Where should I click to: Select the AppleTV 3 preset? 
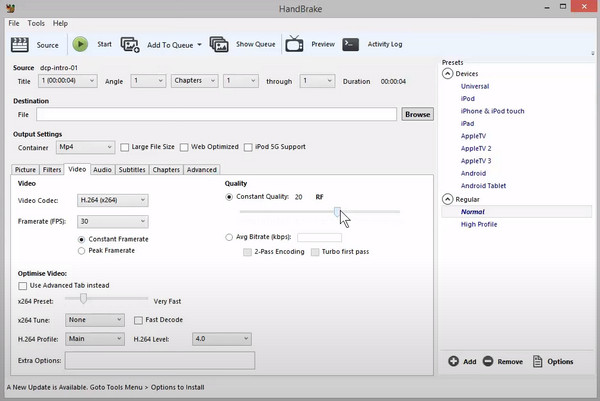(476, 161)
